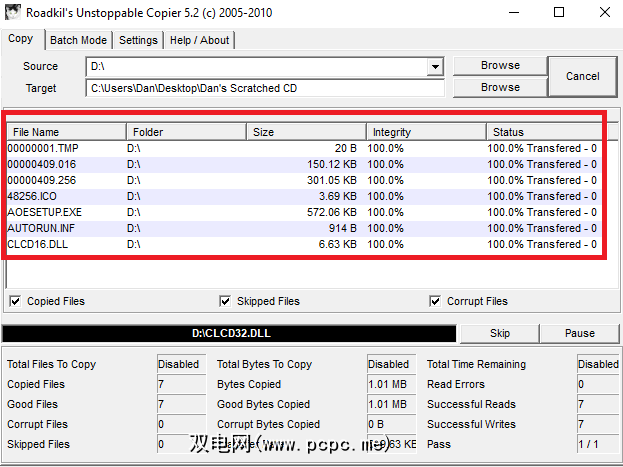Click the Corrupt Files count value 0

[182, 424]
